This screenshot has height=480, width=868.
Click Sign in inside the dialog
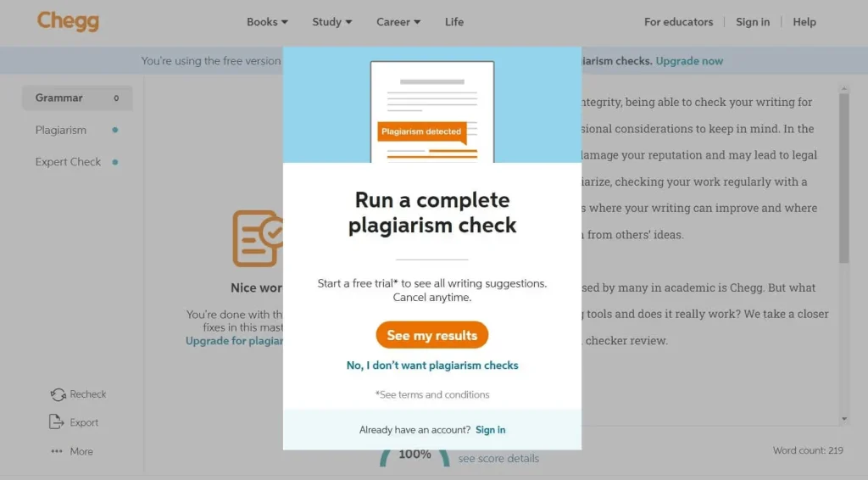[491, 430]
